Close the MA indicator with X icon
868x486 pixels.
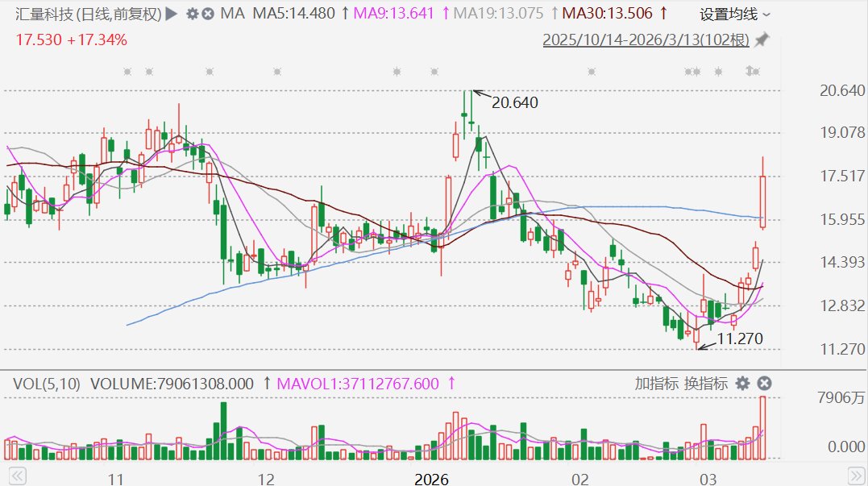(x=208, y=14)
